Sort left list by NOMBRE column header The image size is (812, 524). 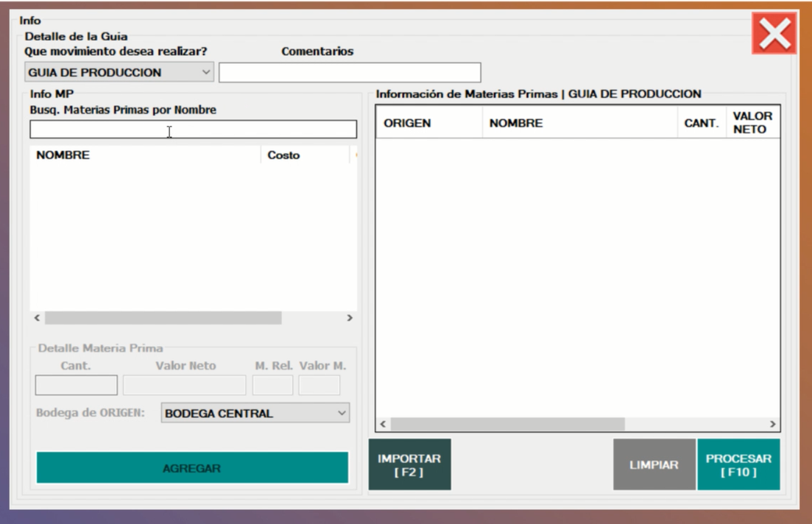144,155
